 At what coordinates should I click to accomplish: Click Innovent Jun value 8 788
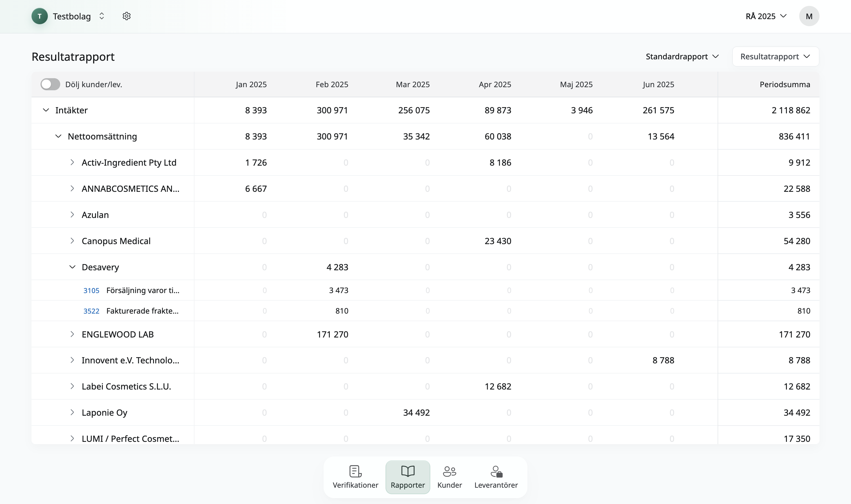coord(663,360)
